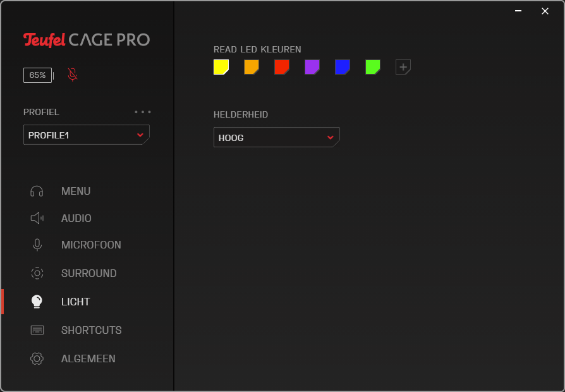Open the SHORTCUTS section
This screenshot has width=565, height=392.
point(91,330)
